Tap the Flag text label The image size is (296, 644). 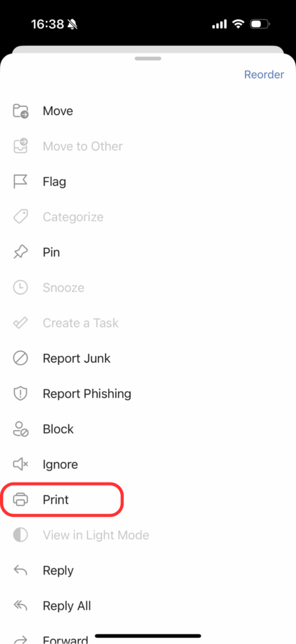pyautogui.click(x=54, y=182)
